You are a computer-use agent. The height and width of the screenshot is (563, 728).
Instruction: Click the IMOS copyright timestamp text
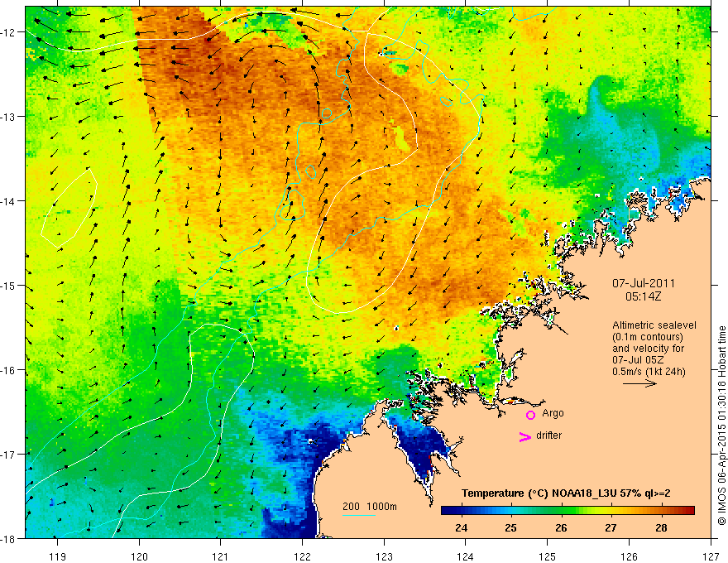click(x=721, y=426)
